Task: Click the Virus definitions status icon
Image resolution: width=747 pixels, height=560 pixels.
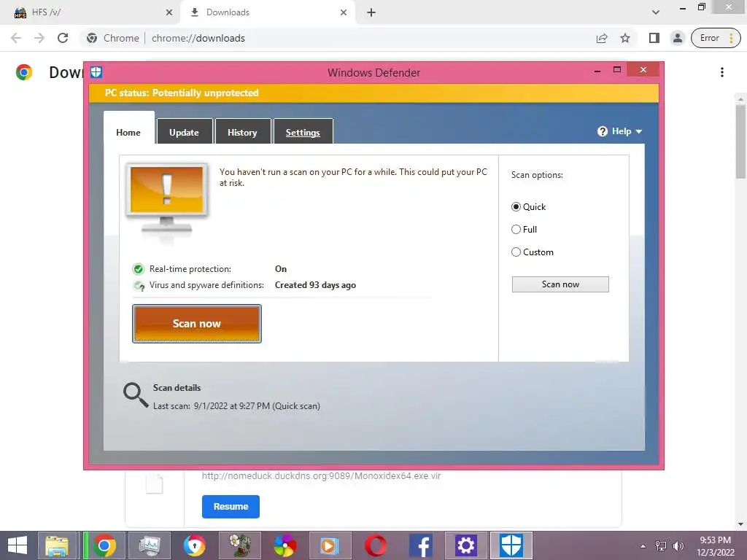Action: click(139, 286)
